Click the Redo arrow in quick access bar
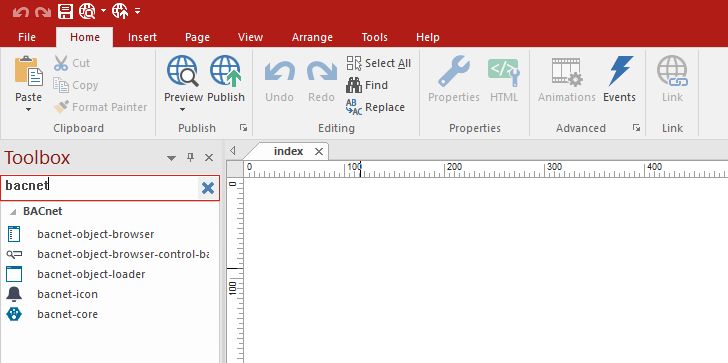The width and height of the screenshot is (728, 363). tap(42, 12)
